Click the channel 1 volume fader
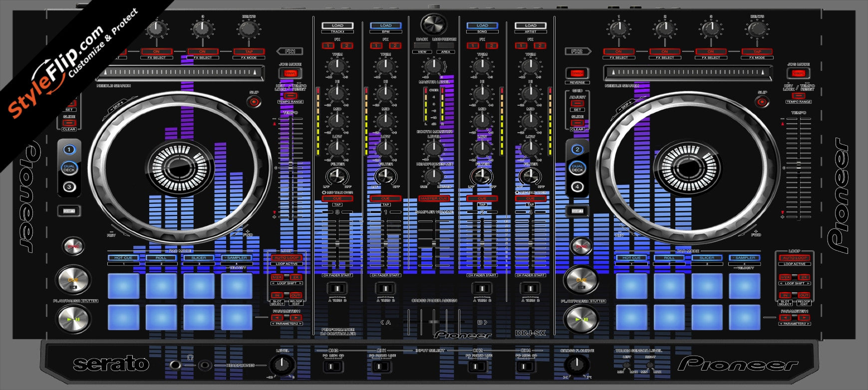Viewport: 868px width, 390px height. [385, 243]
